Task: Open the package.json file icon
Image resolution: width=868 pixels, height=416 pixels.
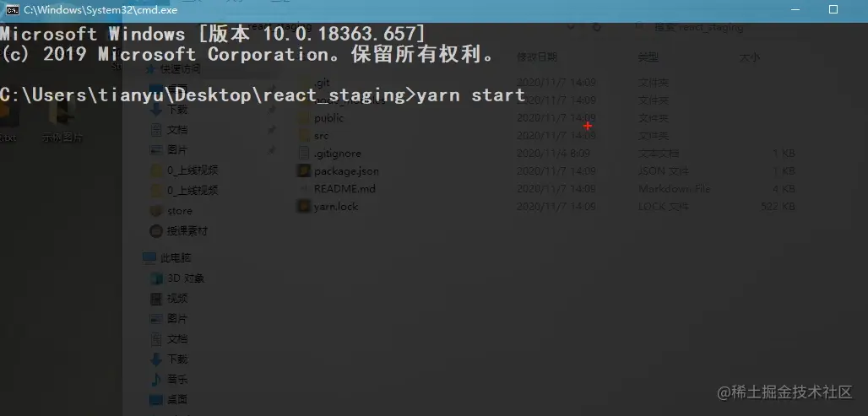Action: tap(303, 171)
